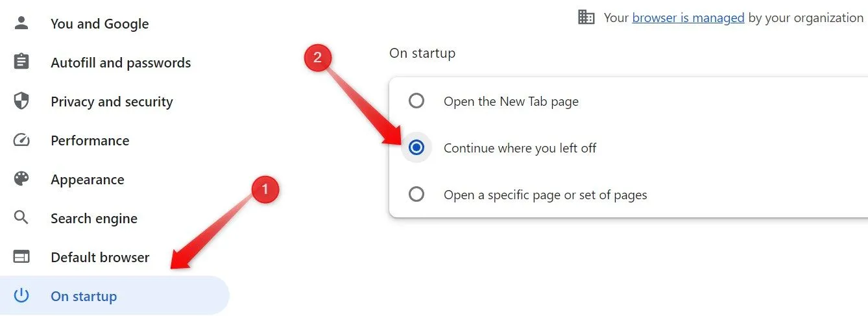This screenshot has height=316, width=868.
Task: Select the Continue where you left off radio button
Action: click(x=416, y=148)
